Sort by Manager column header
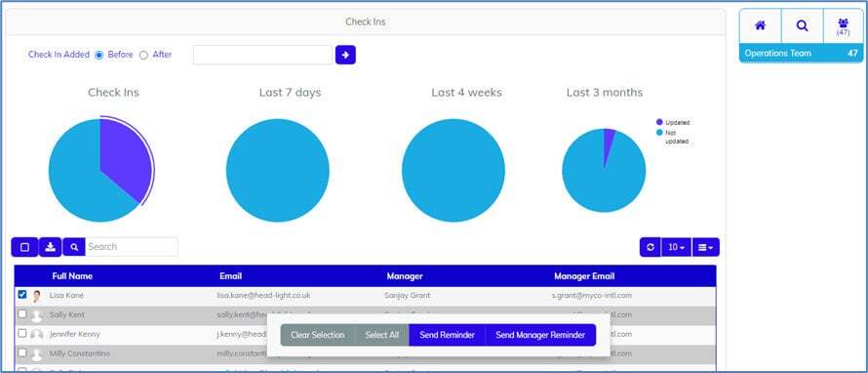 [x=405, y=276]
